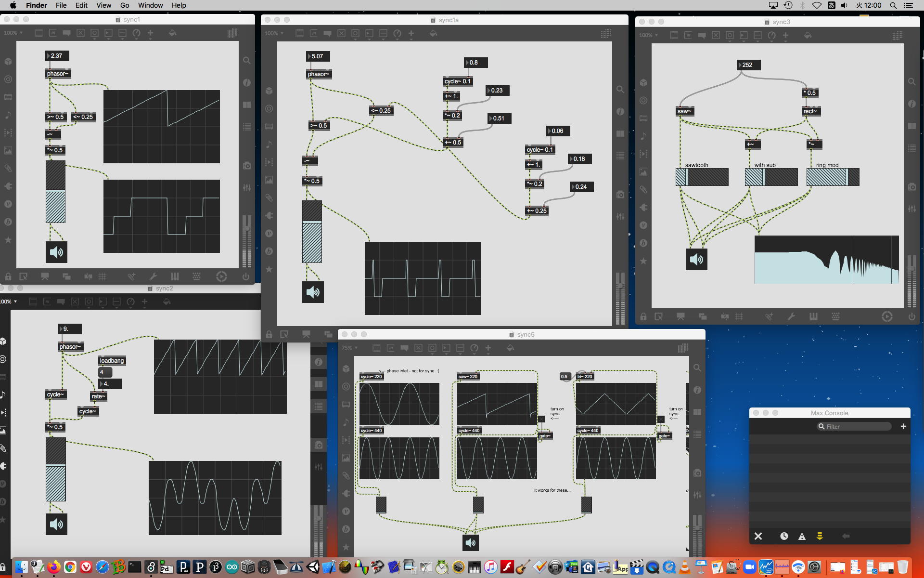924x578 pixels.
Task: Click the lock icon in sync1 window
Action: click(x=8, y=276)
